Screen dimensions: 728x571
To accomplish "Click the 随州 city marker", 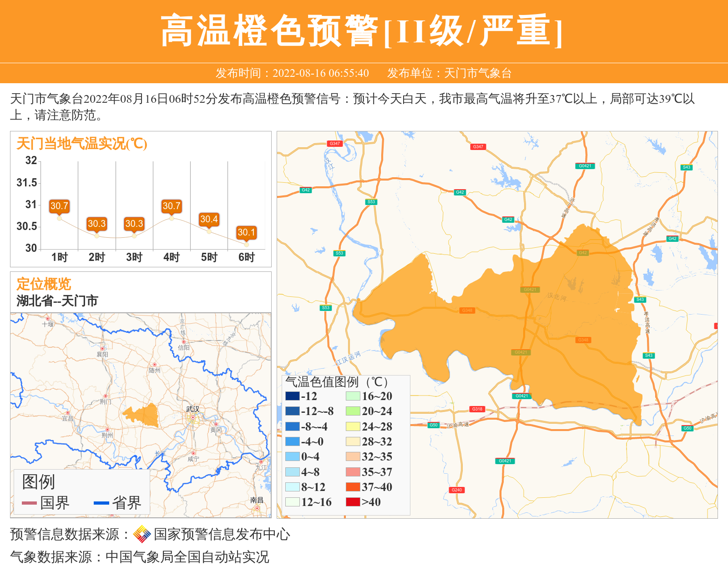I will coord(155,365).
